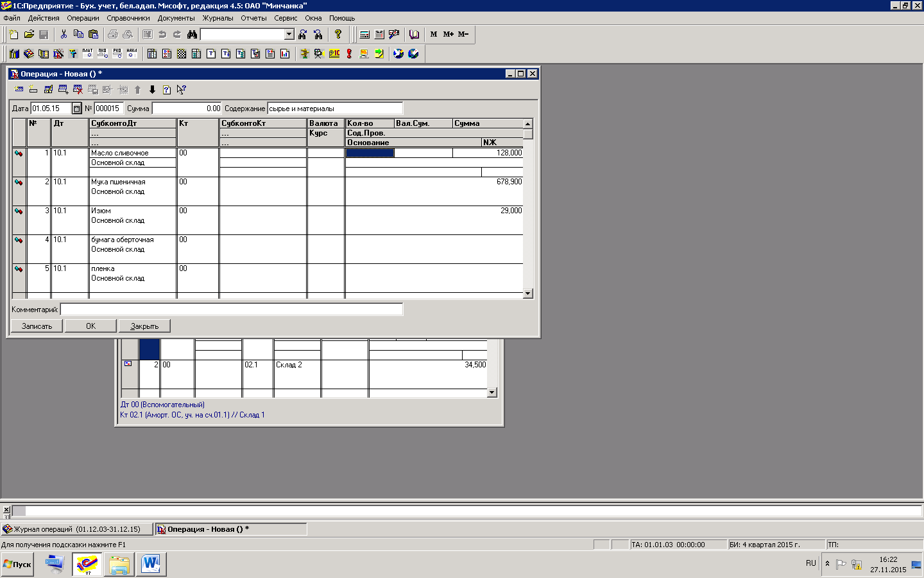924x578 pixels.
Task: Click the postings table scroll up arrow
Action: [528, 123]
